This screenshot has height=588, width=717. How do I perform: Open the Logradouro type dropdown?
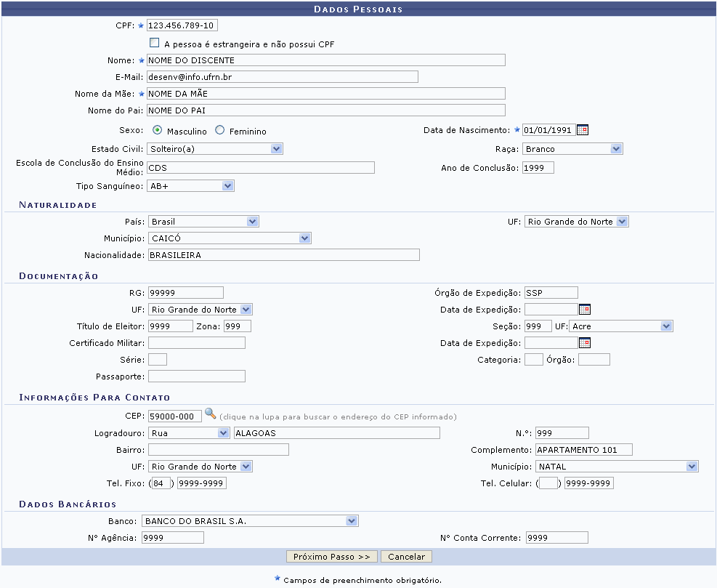pos(189,433)
